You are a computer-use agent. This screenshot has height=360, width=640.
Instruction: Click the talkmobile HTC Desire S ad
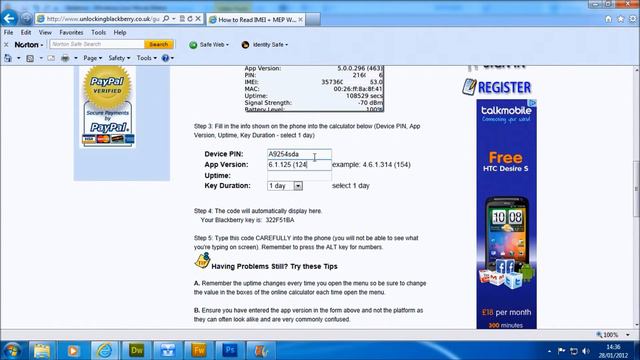[507, 214]
